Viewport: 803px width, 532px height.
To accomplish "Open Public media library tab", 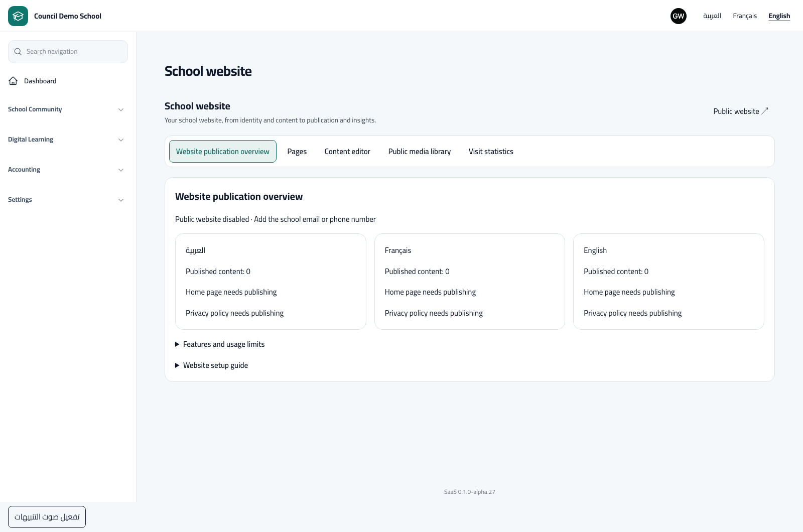I will (x=420, y=152).
